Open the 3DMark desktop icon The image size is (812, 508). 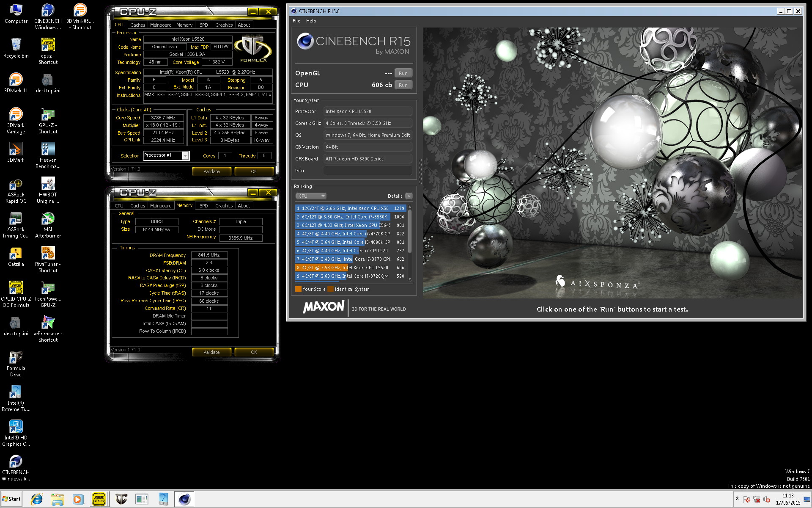click(16, 152)
